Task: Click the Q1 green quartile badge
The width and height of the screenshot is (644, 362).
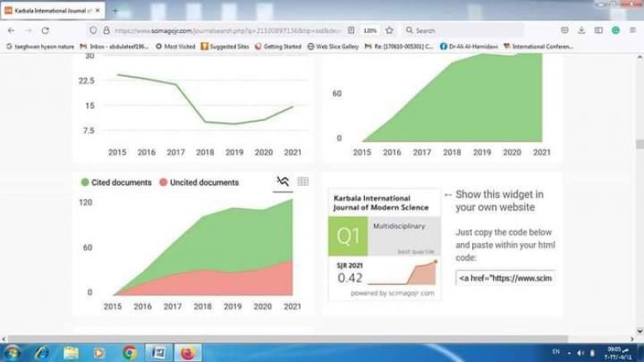Action: pos(348,237)
